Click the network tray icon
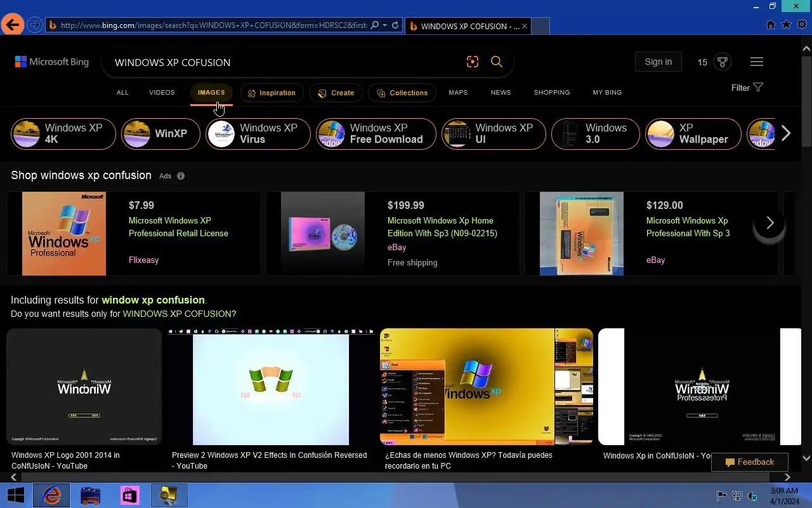Viewport: 812px width, 508px height. coord(737,496)
